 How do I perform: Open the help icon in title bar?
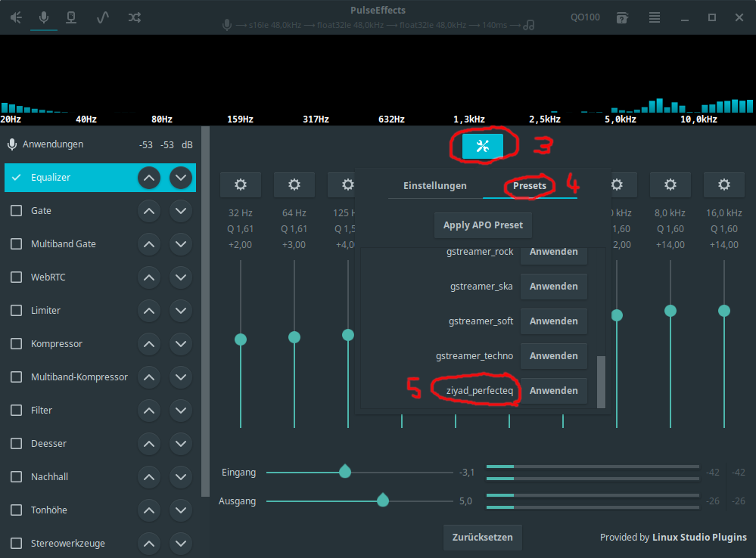pyautogui.click(x=621, y=17)
